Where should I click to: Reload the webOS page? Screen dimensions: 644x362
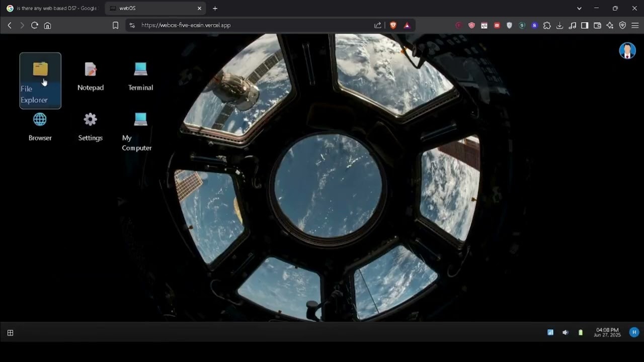pyautogui.click(x=34, y=25)
